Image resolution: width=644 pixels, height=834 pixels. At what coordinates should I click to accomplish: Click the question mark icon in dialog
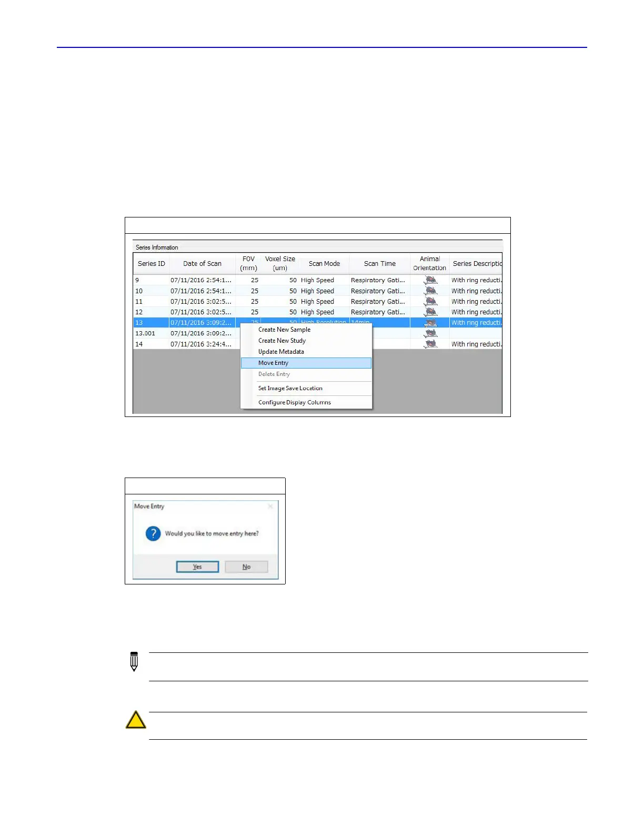point(153,533)
